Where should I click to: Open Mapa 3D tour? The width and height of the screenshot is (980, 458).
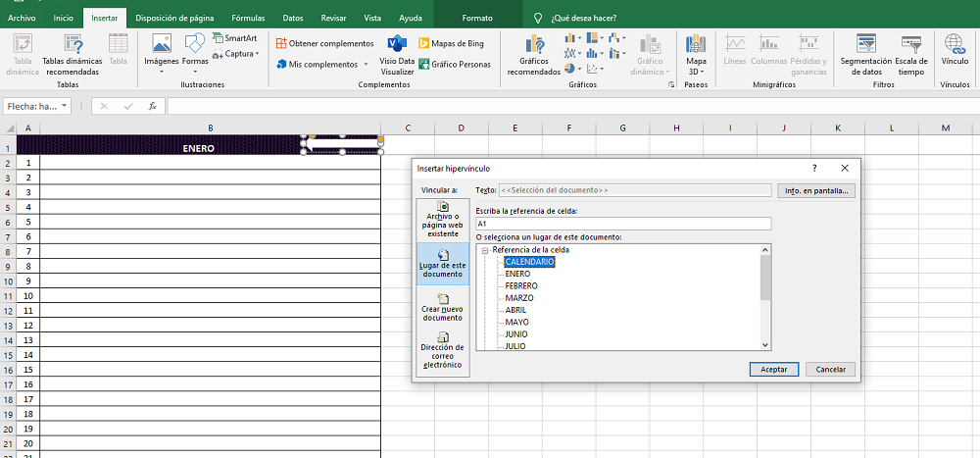pyautogui.click(x=696, y=55)
